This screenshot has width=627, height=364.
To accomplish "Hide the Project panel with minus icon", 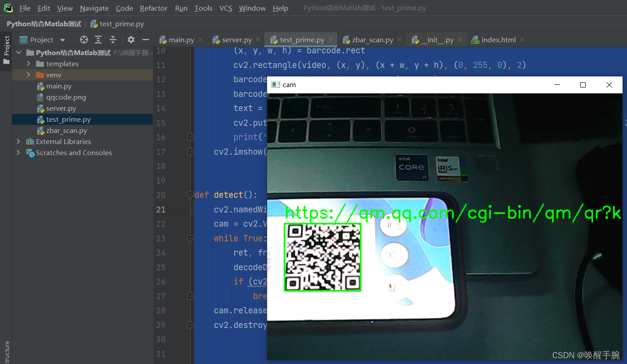I will (x=145, y=40).
